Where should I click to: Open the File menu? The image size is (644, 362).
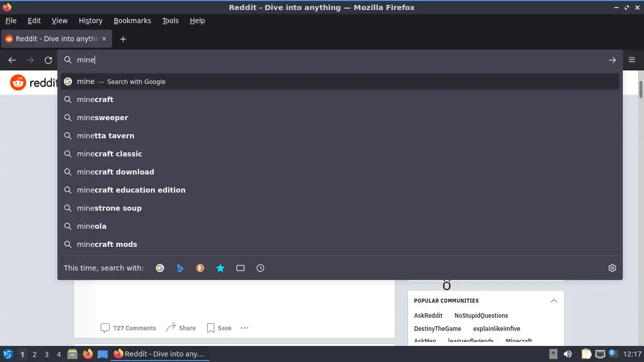pyautogui.click(x=11, y=21)
